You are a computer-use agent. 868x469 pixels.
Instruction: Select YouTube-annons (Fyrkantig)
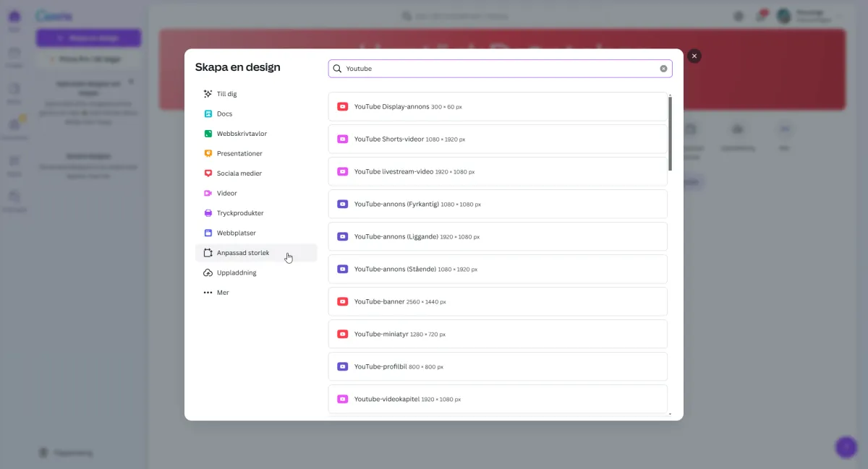click(x=498, y=204)
